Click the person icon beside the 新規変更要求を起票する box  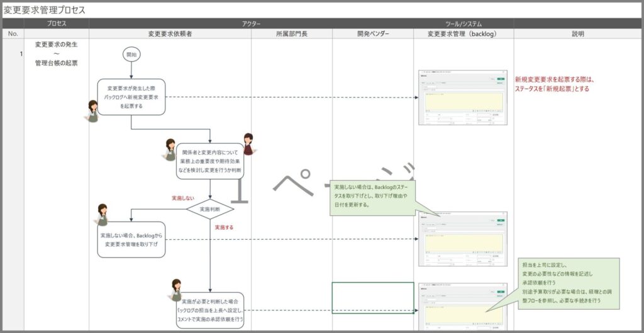(93, 111)
